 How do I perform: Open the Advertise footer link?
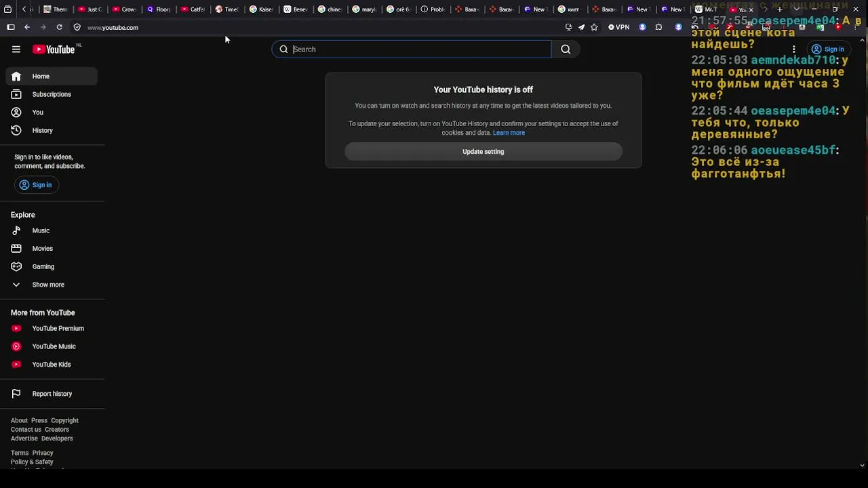coord(24,439)
